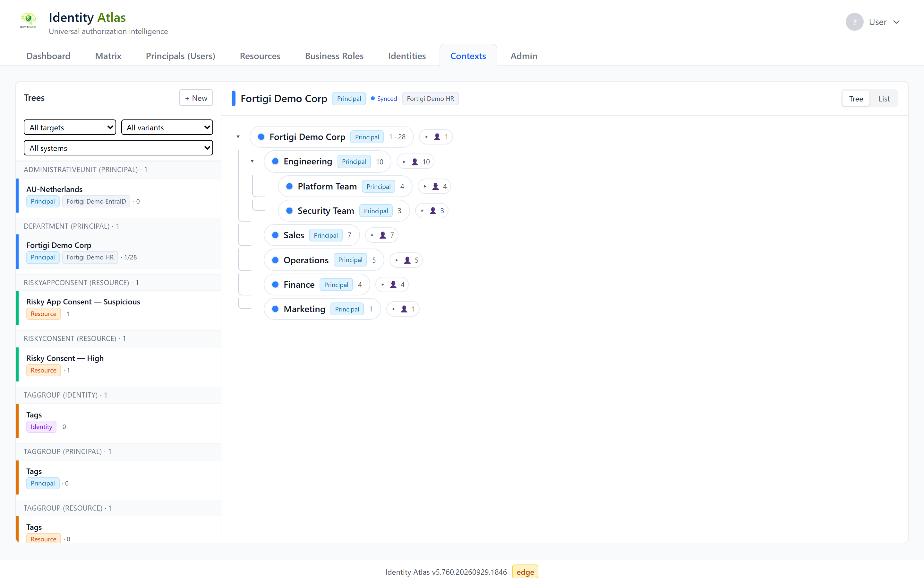Select the Contexts tab
The width and height of the screenshot is (924, 578).
[468, 56]
